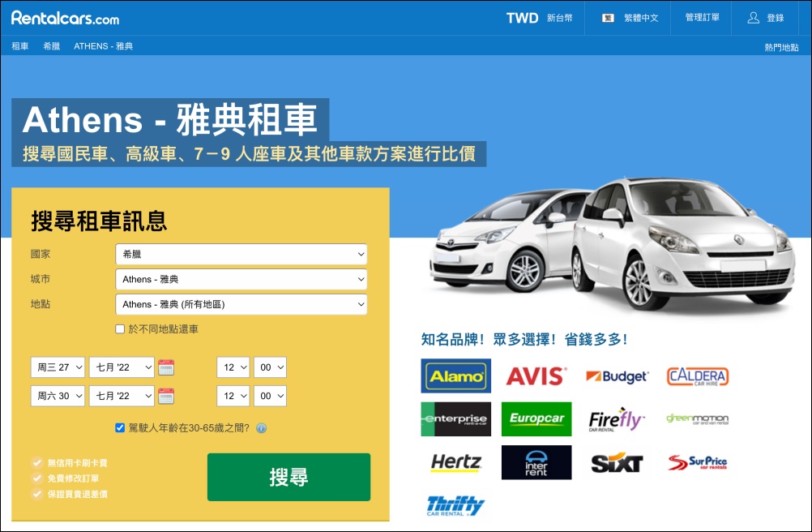
Task: Click the Alamo brand logo
Action: click(455, 375)
